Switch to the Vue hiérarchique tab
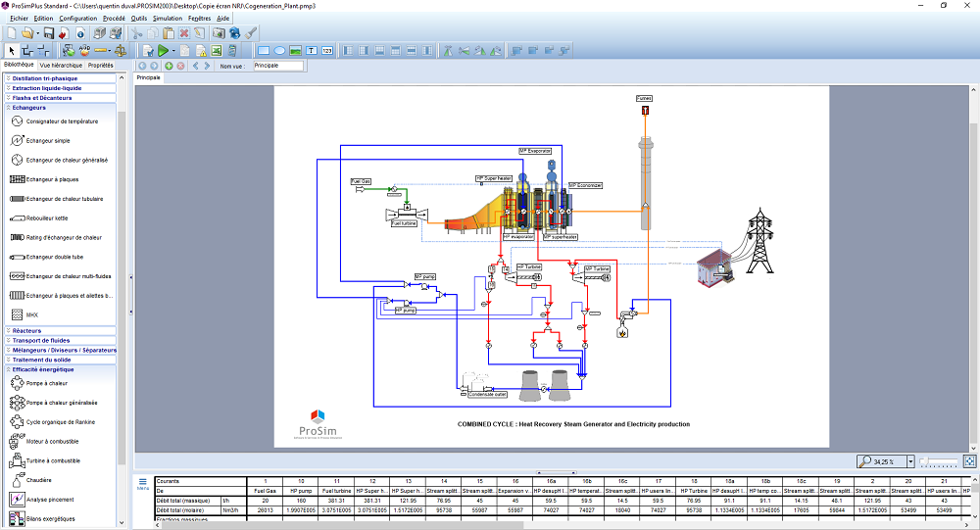Viewport: 980px width, 530px height. pos(61,65)
